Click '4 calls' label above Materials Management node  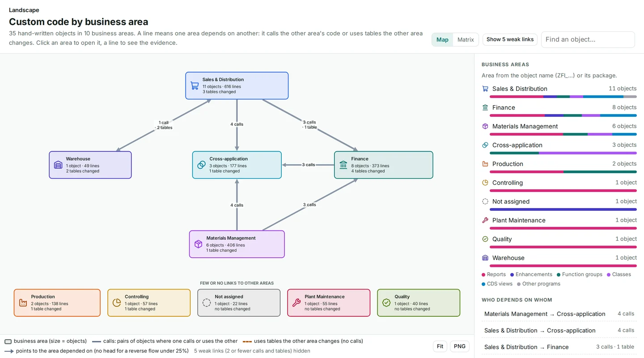(x=237, y=205)
